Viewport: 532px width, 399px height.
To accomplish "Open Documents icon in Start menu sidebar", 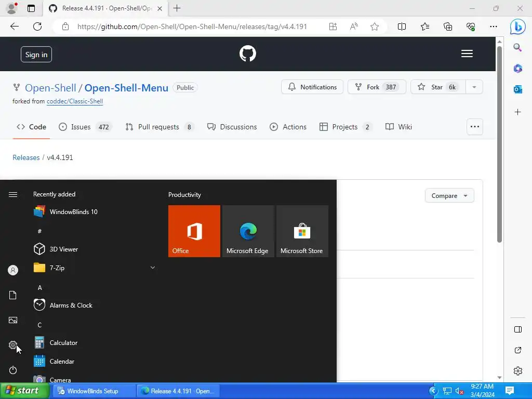I will coord(13,295).
